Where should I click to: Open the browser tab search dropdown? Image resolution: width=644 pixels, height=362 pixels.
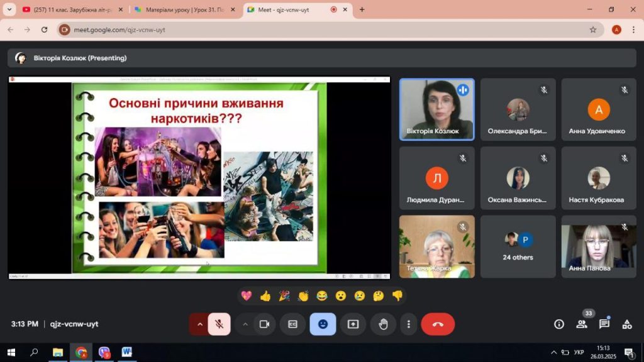click(x=9, y=9)
